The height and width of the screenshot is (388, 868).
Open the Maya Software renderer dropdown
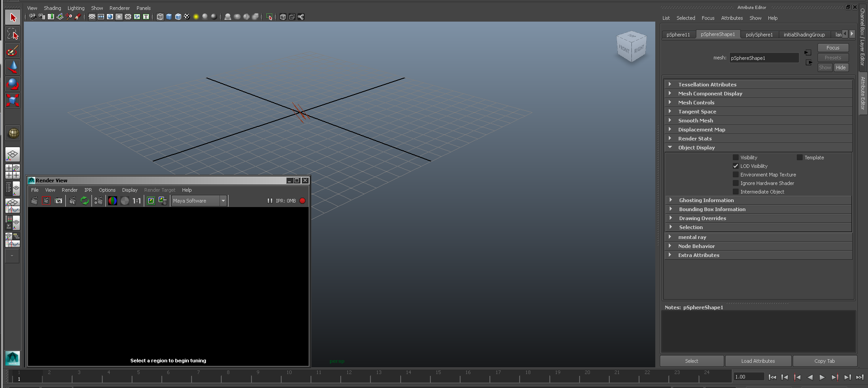(199, 201)
